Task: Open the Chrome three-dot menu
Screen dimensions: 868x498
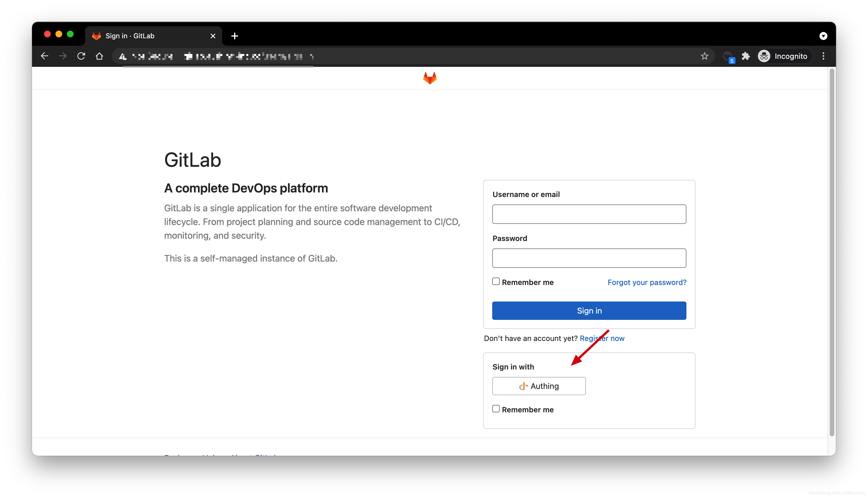Action: [823, 56]
